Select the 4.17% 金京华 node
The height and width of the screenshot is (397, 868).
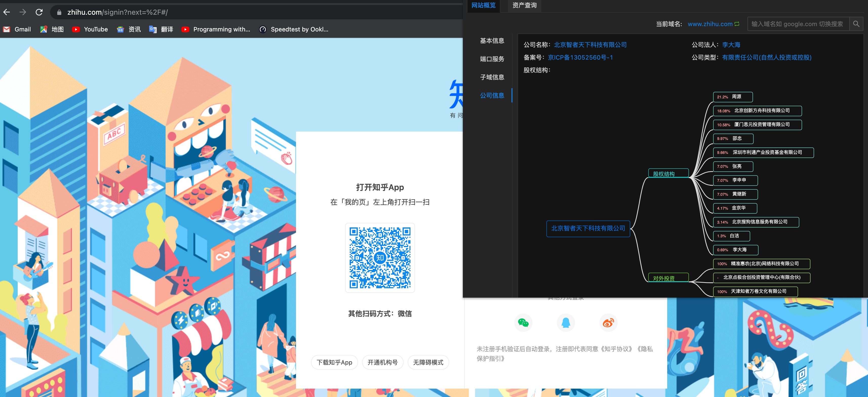click(x=735, y=208)
